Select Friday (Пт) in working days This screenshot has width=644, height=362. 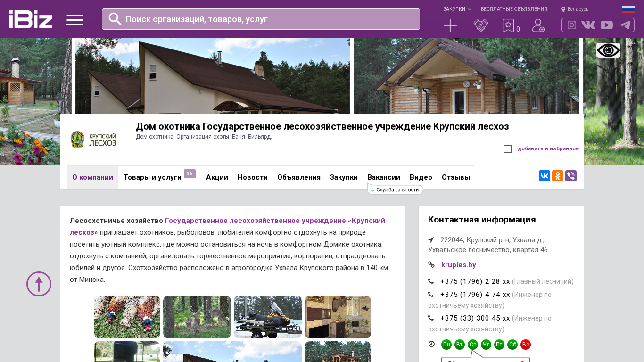point(499,345)
